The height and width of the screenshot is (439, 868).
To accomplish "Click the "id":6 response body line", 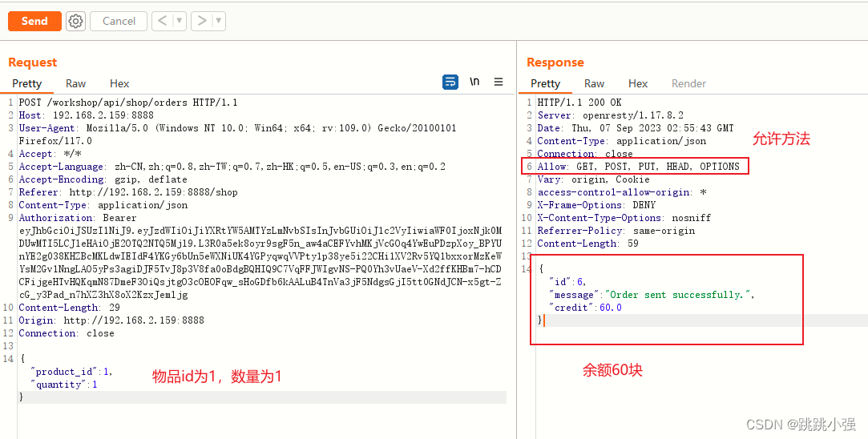I will coord(567,282).
